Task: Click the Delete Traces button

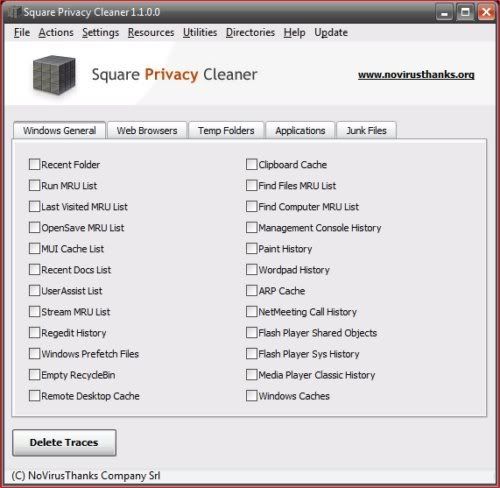Action: [x=64, y=442]
